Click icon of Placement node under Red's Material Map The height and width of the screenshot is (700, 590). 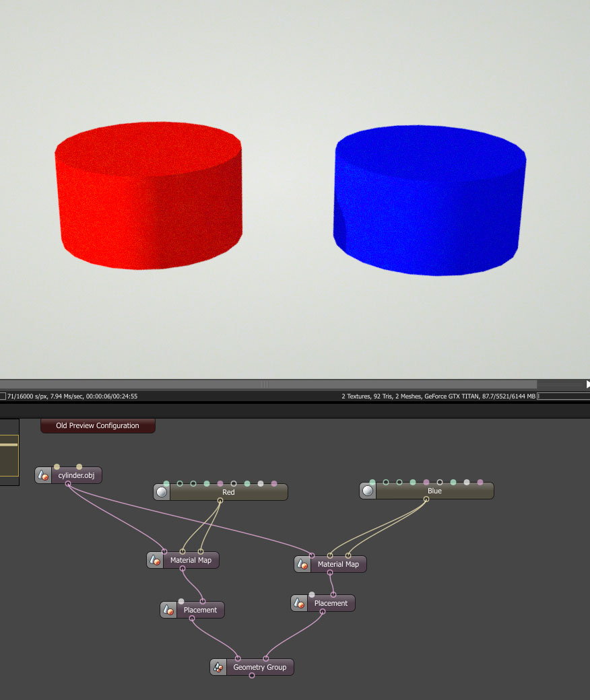168,610
